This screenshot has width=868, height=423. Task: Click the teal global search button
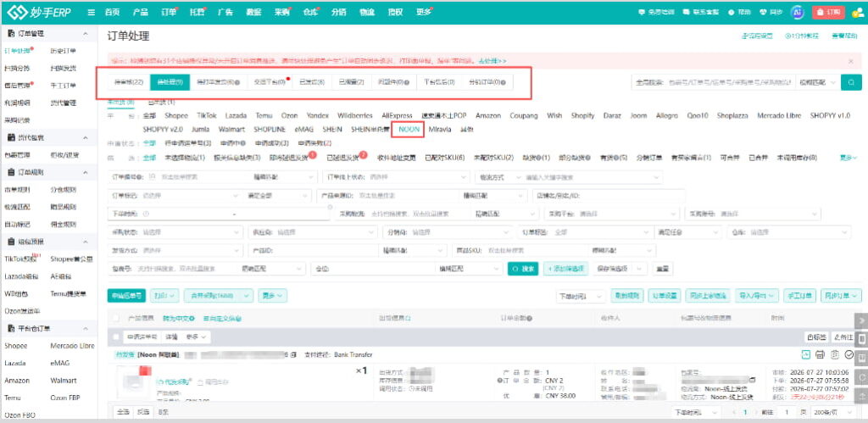click(851, 82)
